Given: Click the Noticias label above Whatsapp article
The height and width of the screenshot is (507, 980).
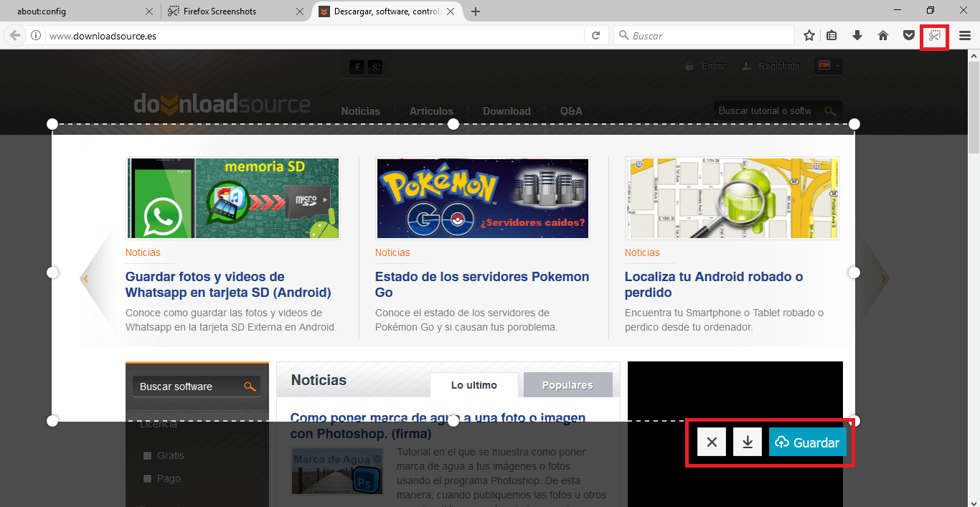Looking at the screenshot, I should pos(143,252).
